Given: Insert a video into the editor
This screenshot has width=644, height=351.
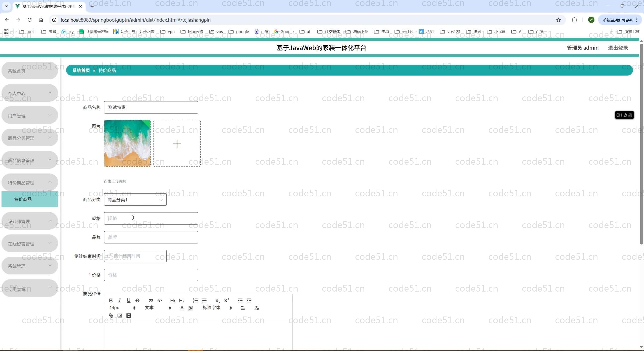Looking at the screenshot, I should tap(129, 315).
